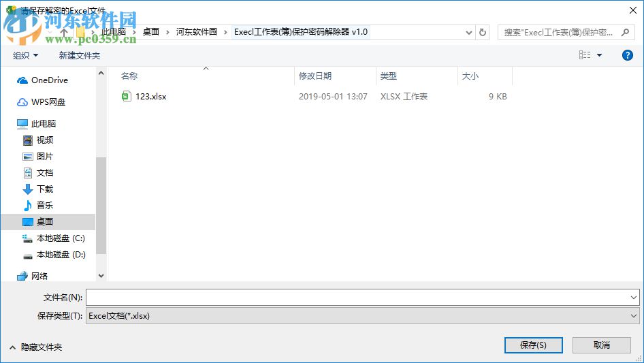Click the navigation pane scrollbar thumb
The width and height of the screenshot is (644, 363).
pos(101,206)
